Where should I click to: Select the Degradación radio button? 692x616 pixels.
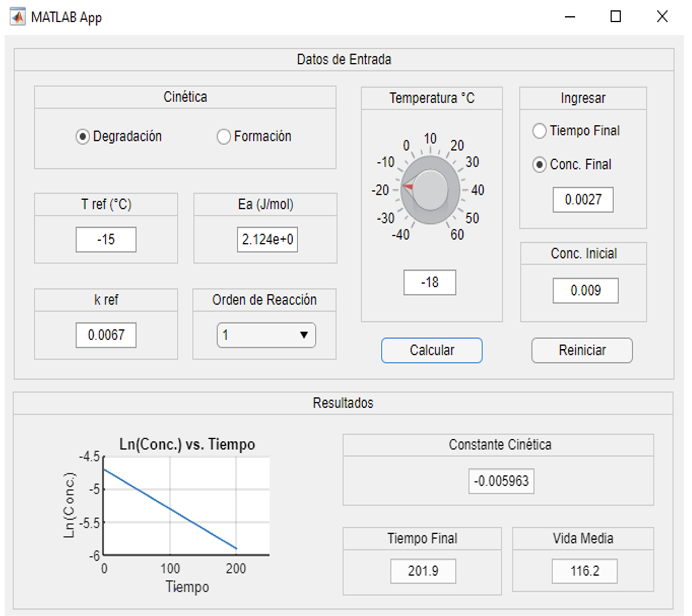[82, 137]
